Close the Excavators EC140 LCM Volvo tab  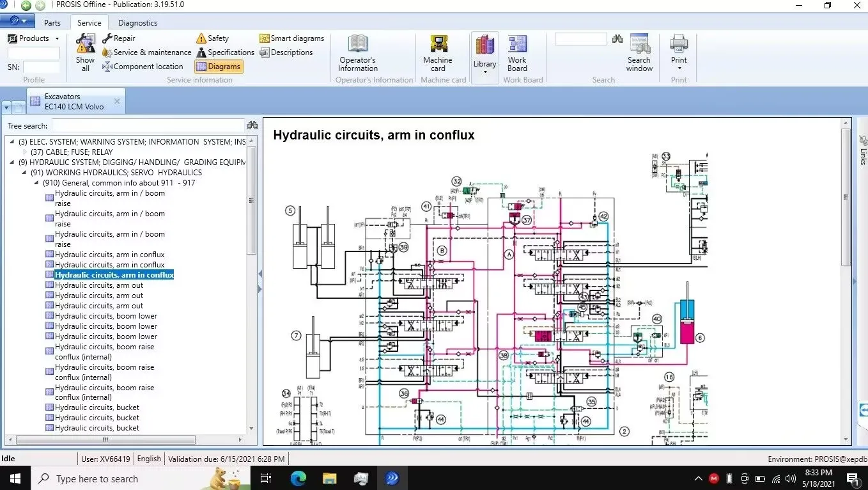point(117,101)
